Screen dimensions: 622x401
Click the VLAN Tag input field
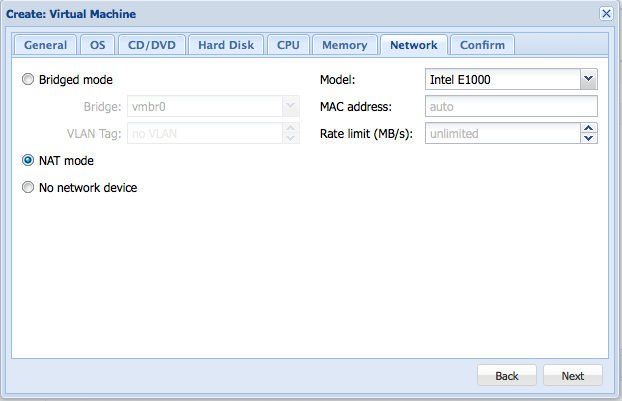(x=205, y=133)
